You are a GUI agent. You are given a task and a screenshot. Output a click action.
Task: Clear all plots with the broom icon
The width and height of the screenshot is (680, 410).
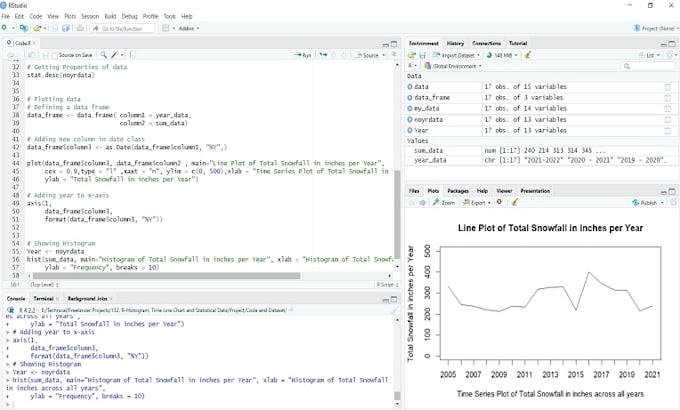pos(515,203)
